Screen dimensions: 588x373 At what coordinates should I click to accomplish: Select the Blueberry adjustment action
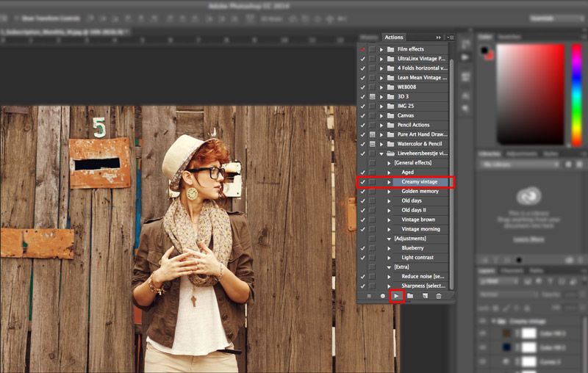click(412, 248)
